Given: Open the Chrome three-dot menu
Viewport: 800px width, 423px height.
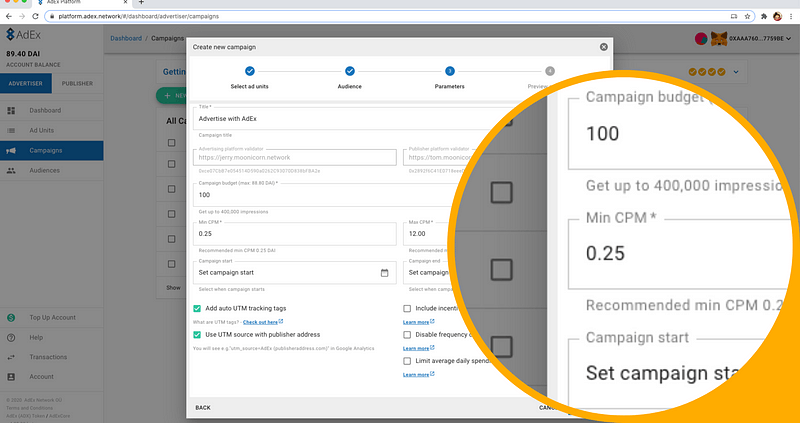Looking at the screenshot, I should pyautogui.click(x=791, y=16).
